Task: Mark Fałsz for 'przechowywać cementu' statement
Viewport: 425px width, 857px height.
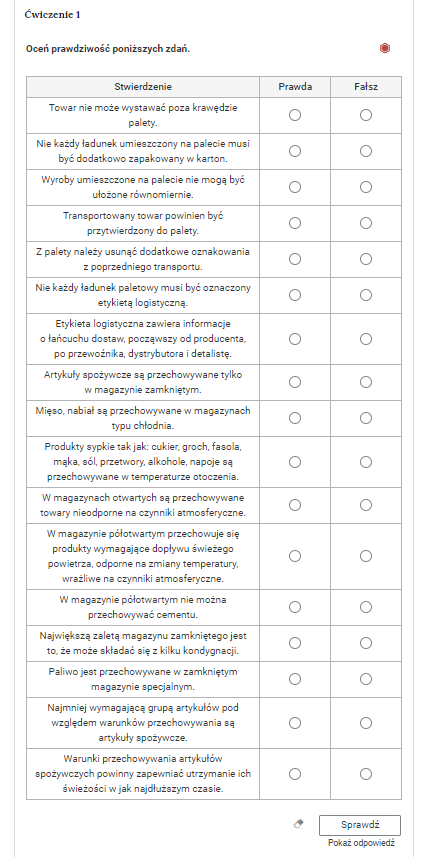Action: (x=366, y=607)
